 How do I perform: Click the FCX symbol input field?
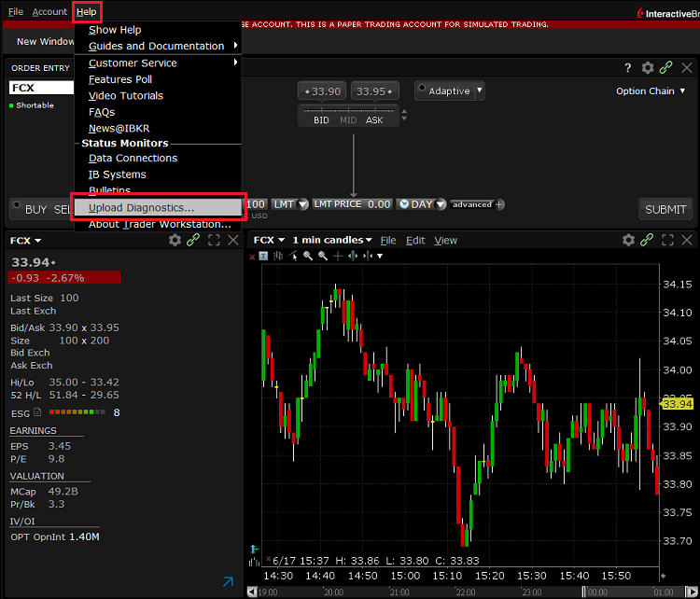(41, 88)
